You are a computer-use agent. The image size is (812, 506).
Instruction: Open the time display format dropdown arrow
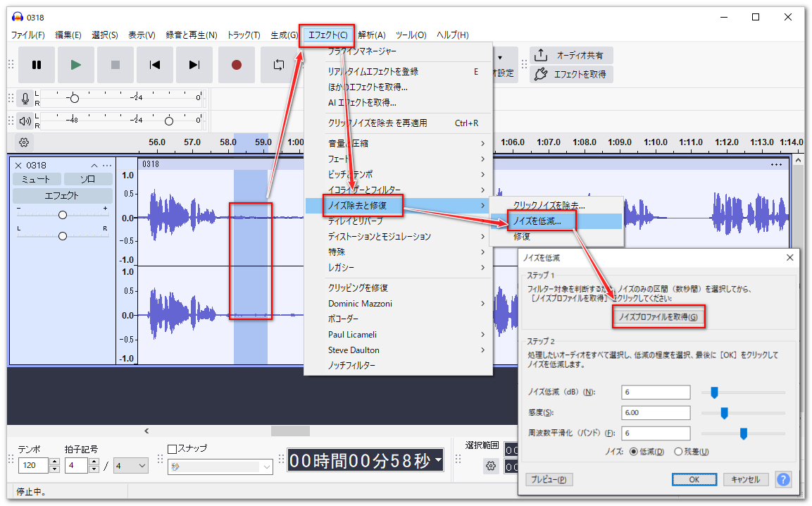439,462
